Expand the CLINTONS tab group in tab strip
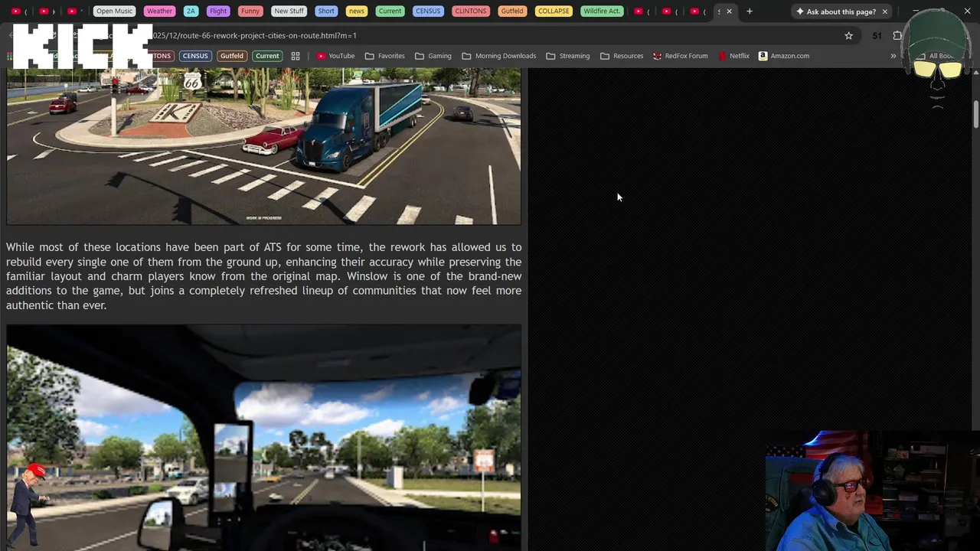 (x=470, y=11)
